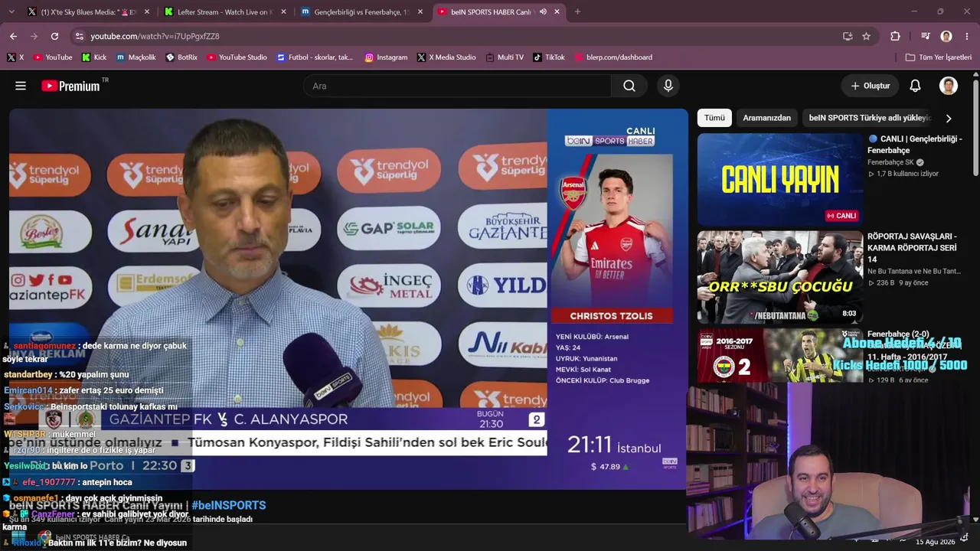The height and width of the screenshot is (551, 980).
Task: Open CANLI Gençlerbirliği - Fenerbahçe video title
Action: [x=915, y=144]
